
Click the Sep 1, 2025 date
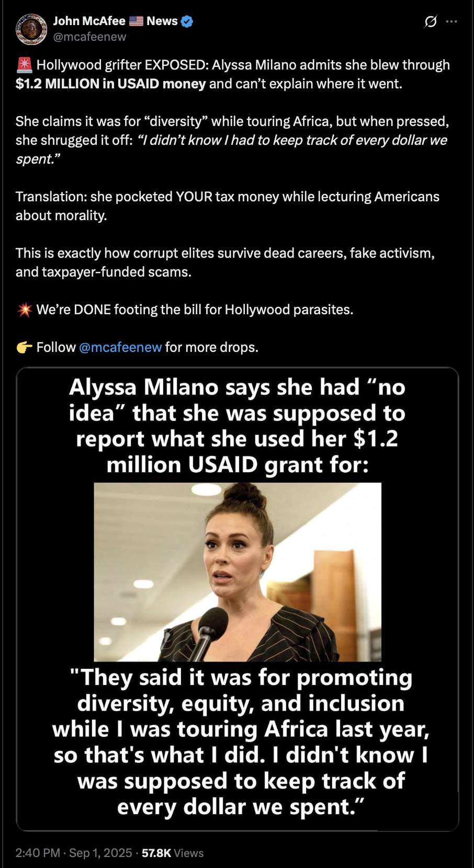tap(100, 853)
